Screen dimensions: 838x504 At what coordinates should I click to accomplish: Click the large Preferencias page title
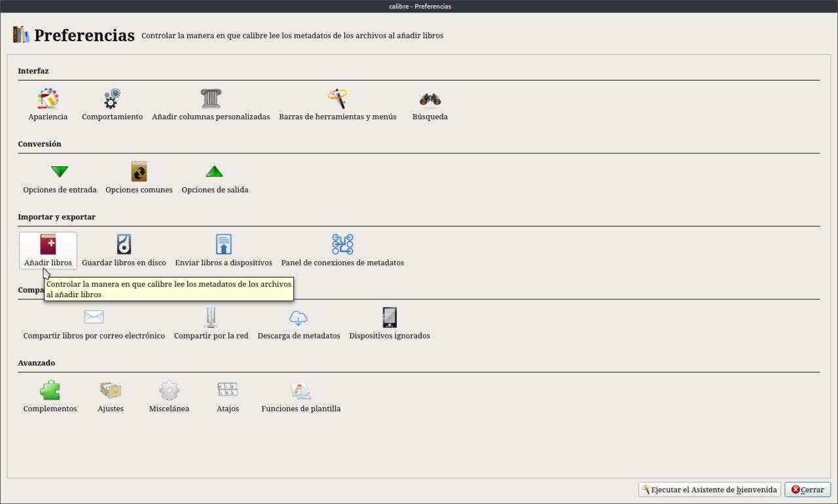pyautogui.click(x=84, y=35)
